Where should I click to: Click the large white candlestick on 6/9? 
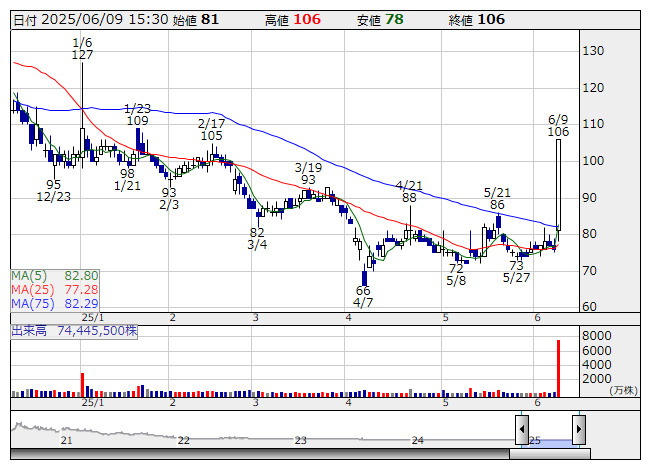pos(558,185)
